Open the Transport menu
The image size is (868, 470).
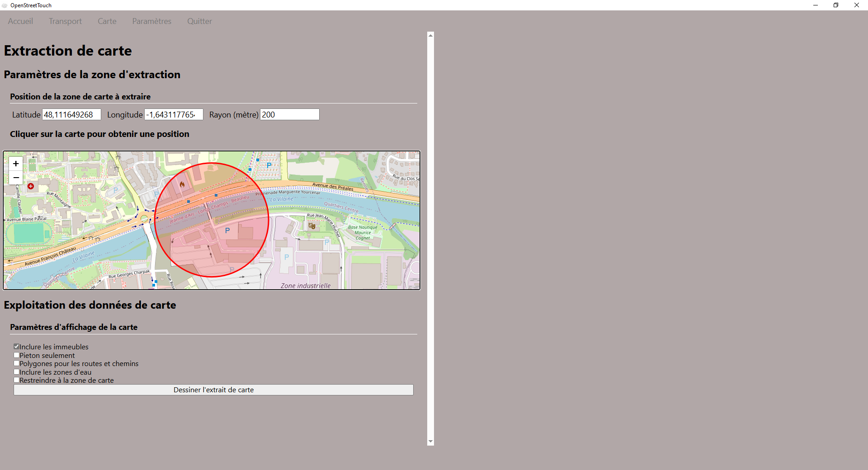pos(65,21)
